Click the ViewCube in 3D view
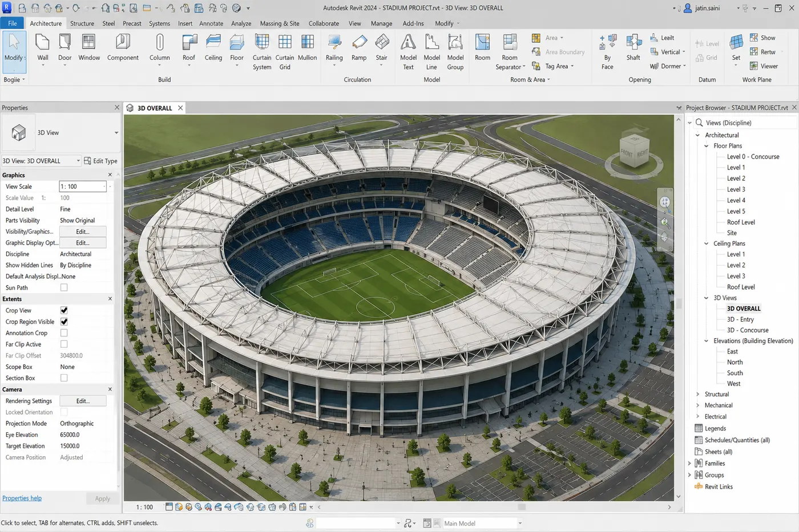The width and height of the screenshot is (799, 532). coord(633,150)
